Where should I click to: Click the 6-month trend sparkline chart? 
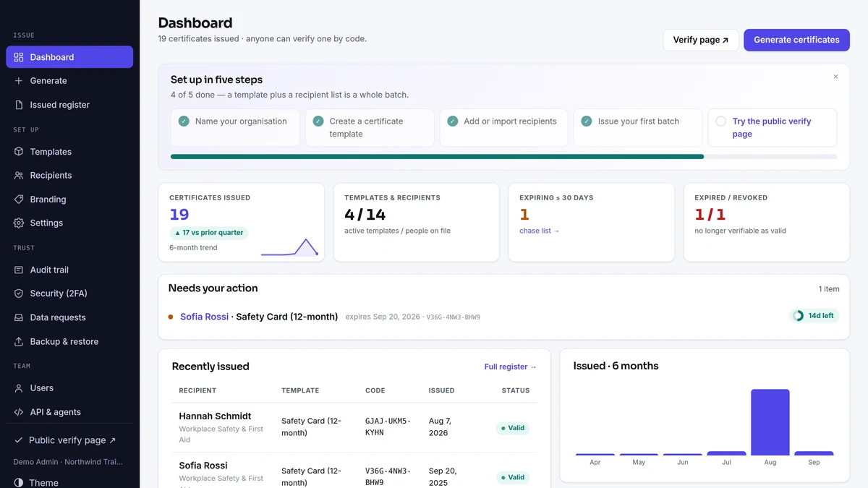coord(289,247)
